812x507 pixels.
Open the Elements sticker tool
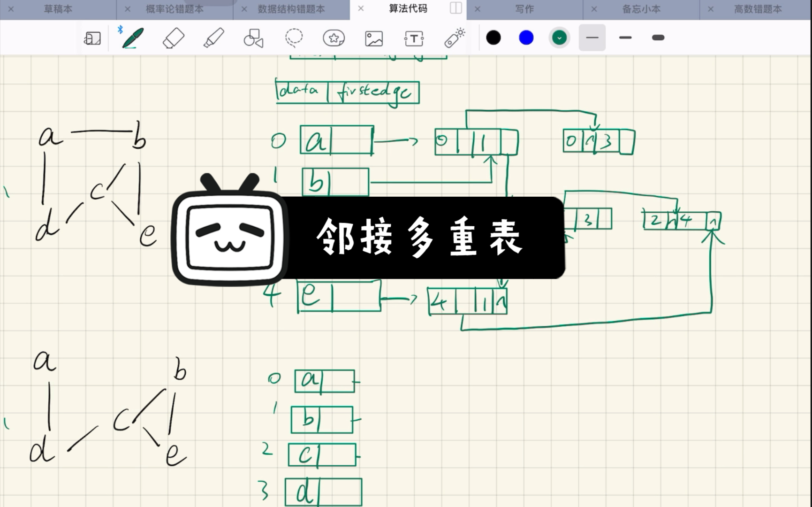[334, 38]
